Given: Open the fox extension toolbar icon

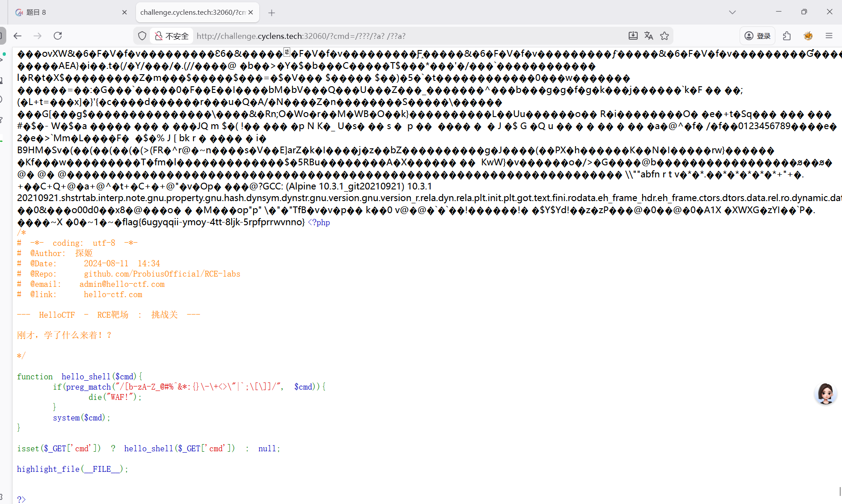Looking at the screenshot, I should point(808,36).
